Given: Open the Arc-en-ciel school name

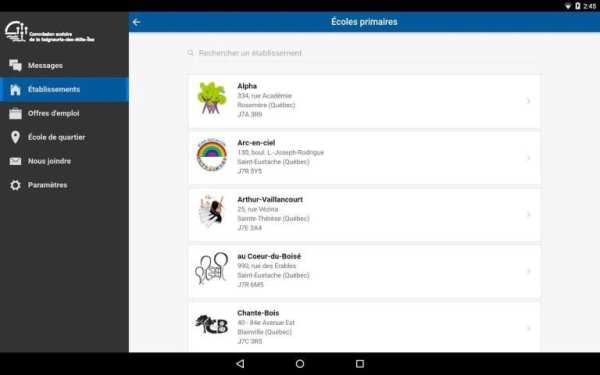Looking at the screenshot, I should click(x=256, y=143).
